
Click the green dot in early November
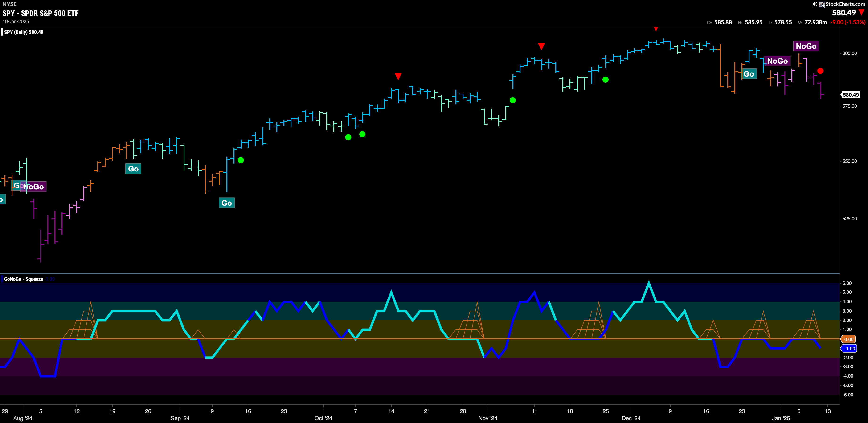pos(512,100)
